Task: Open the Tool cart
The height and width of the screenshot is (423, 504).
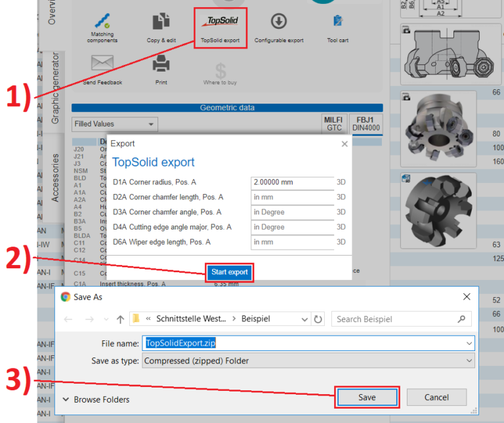Action: point(338,28)
